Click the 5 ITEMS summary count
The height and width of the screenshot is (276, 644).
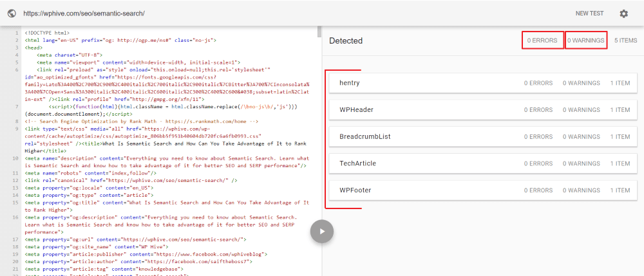point(625,40)
